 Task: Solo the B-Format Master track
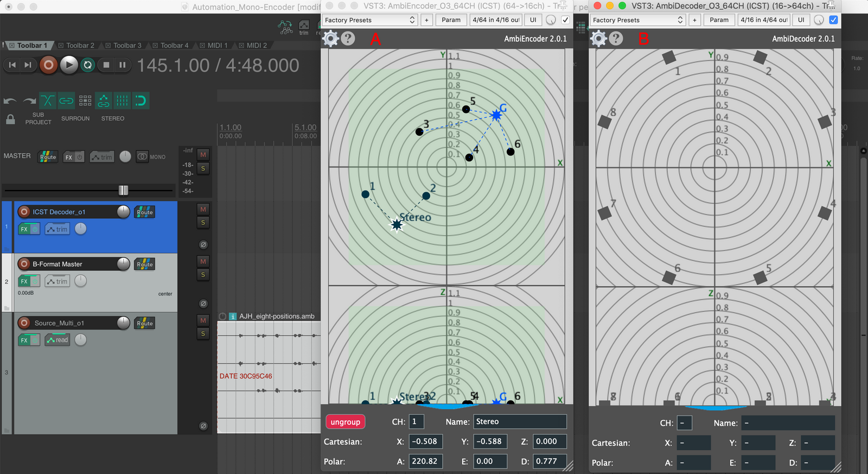click(x=203, y=275)
